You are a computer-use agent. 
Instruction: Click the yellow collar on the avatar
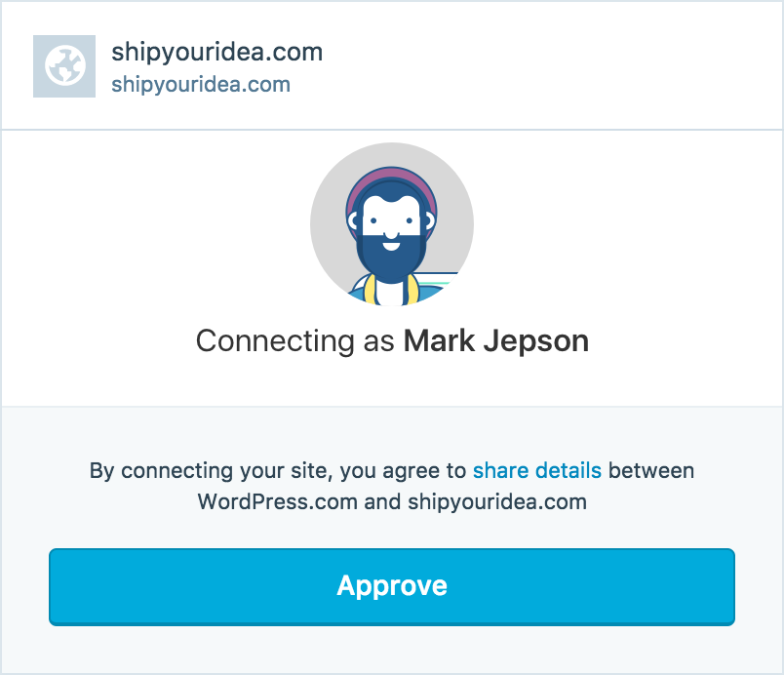[x=368, y=290]
